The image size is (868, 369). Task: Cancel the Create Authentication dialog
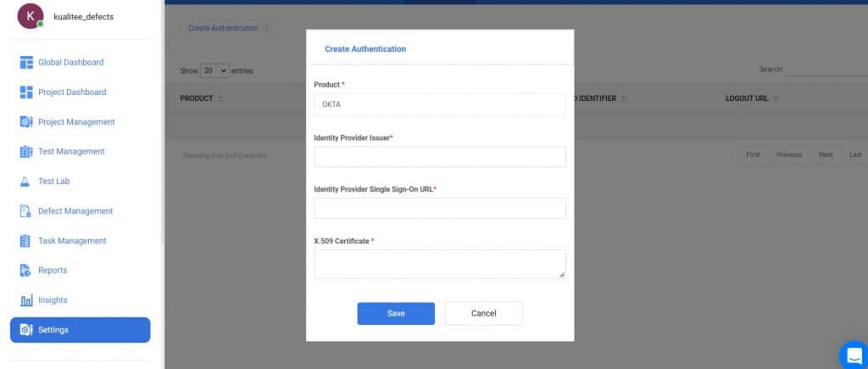tap(484, 314)
